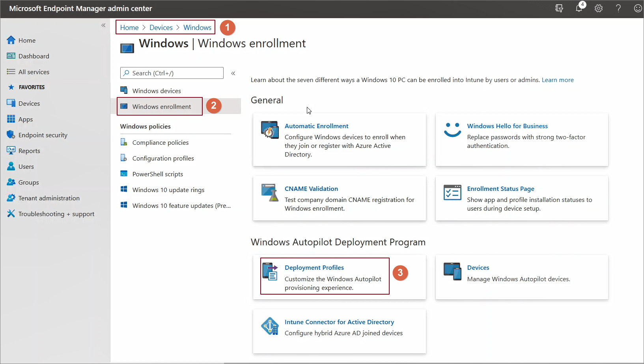Open Windows 10 feature updates (Preview) menu item
644x364 pixels.
click(181, 205)
